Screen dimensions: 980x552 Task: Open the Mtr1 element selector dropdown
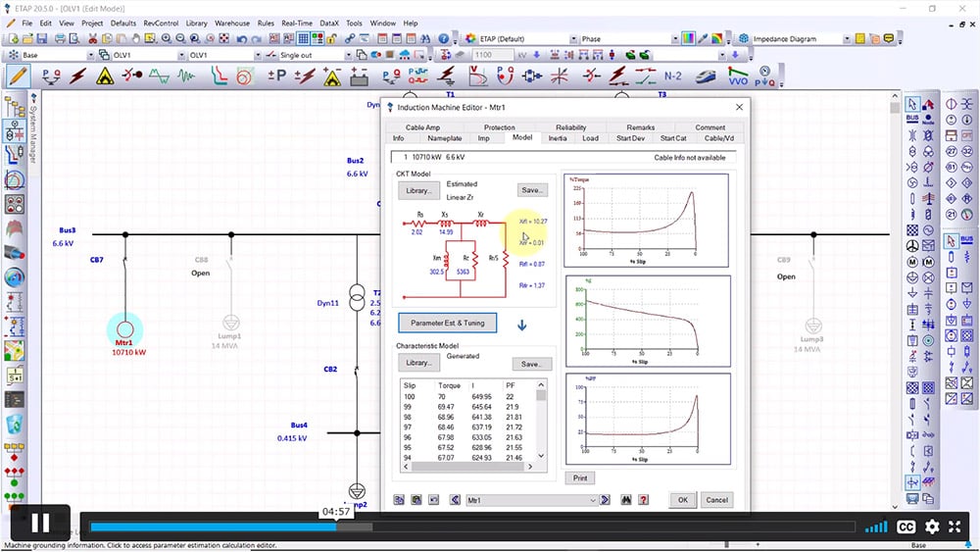[x=593, y=500]
